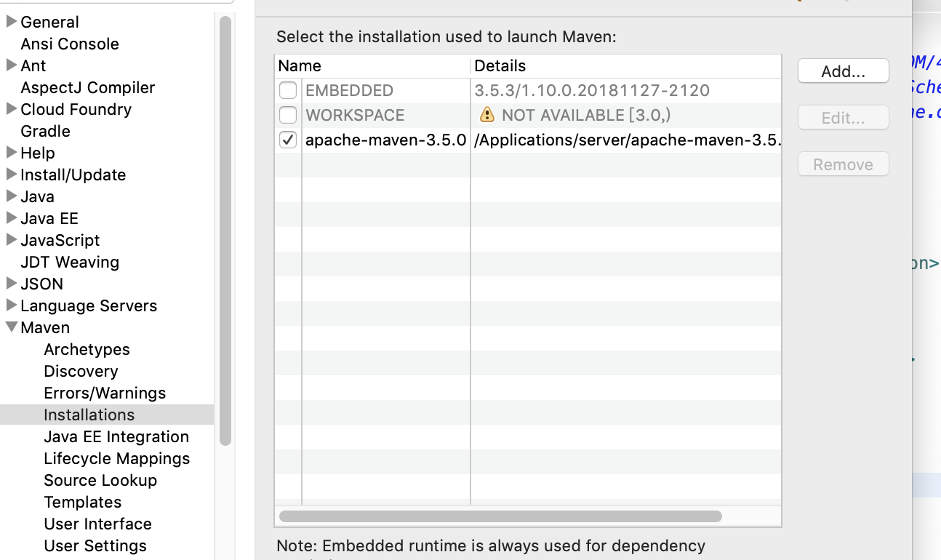Screen dimensions: 941x560
Task: Select Installations under Maven
Action: (89, 415)
